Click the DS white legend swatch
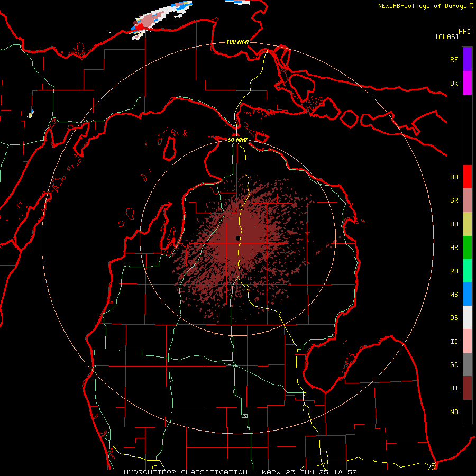This screenshot has width=476, height=476. point(467,317)
